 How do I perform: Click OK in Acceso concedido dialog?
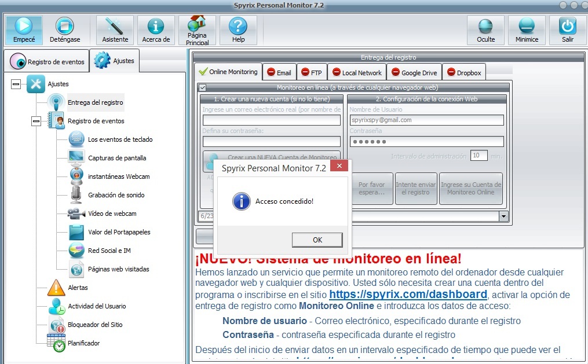317,240
